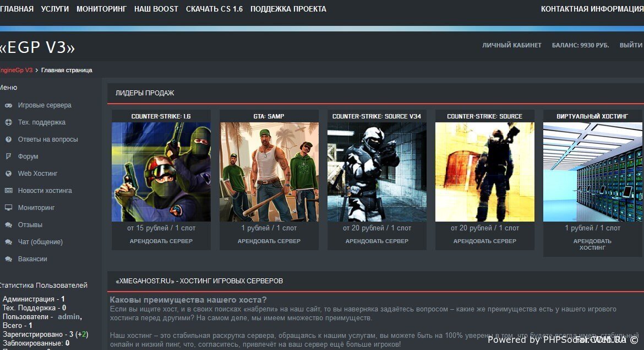644x350 pixels.
Task: Open the УСЛУГИ top menu item
Action: click(55, 9)
